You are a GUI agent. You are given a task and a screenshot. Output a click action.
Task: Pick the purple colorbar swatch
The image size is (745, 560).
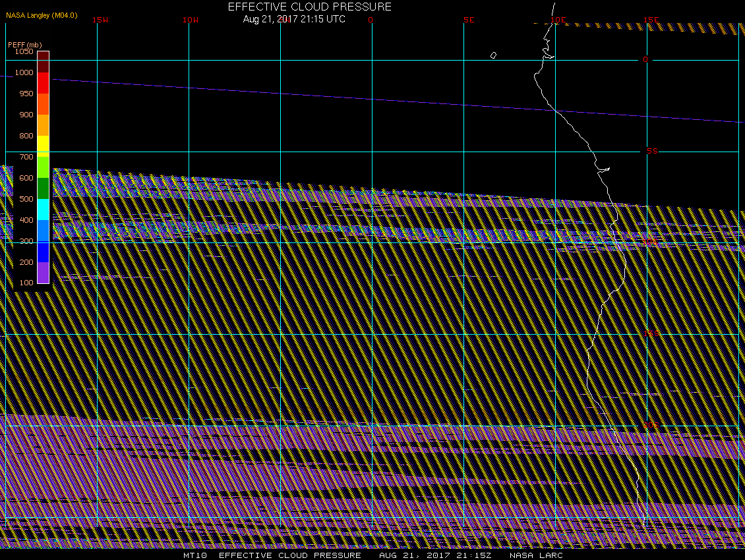click(44, 273)
